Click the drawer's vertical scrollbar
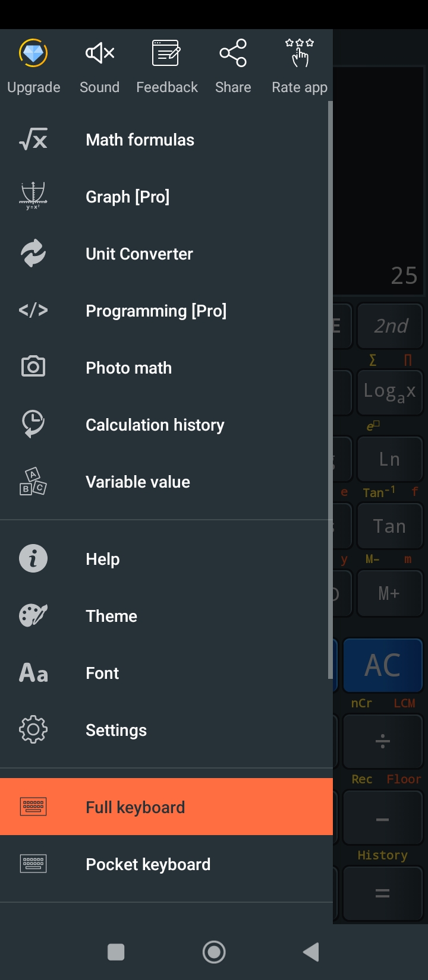The width and height of the screenshot is (428, 980). point(331,390)
